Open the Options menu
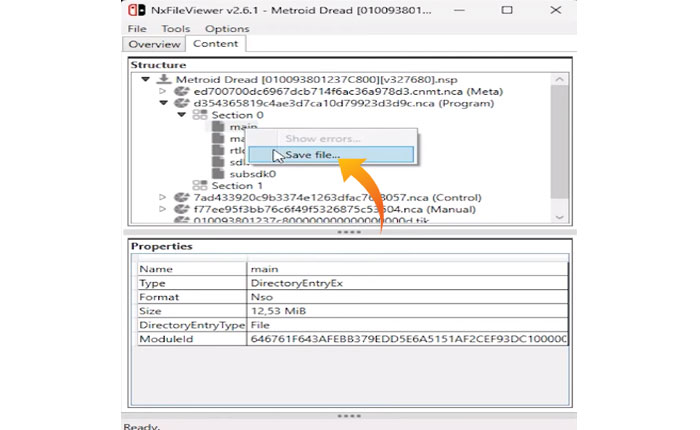The width and height of the screenshot is (700, 430). (x=226, y=29)
